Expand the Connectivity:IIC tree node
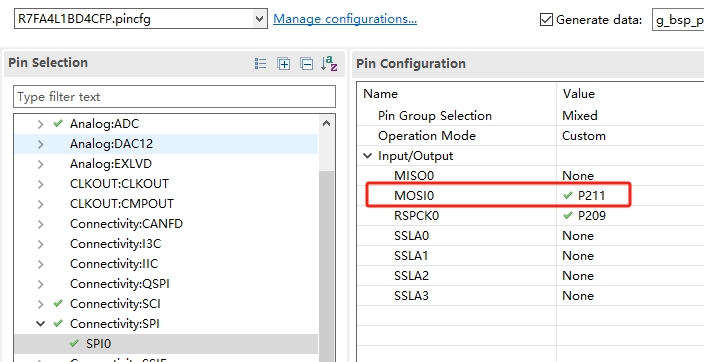 [40, 264]
